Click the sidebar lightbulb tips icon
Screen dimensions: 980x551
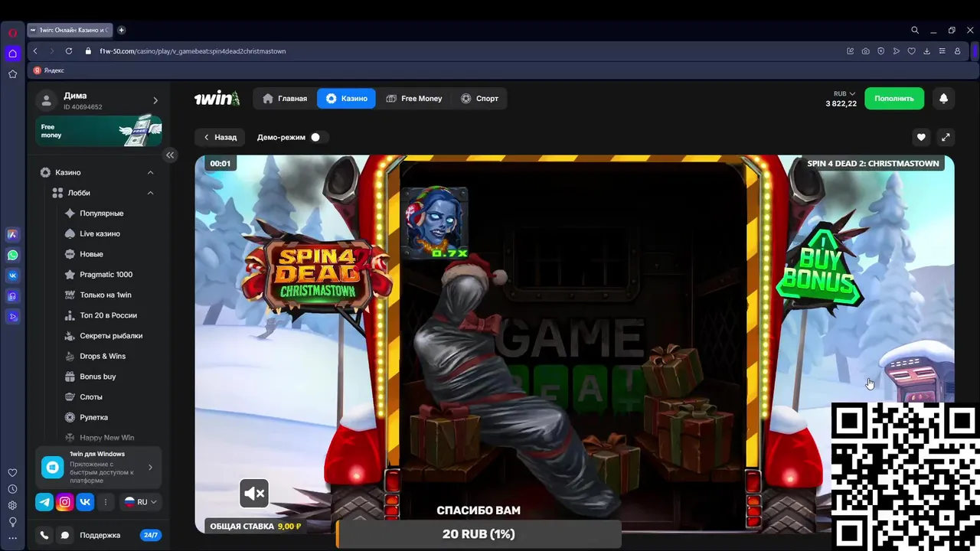click(x=12, y=522)
